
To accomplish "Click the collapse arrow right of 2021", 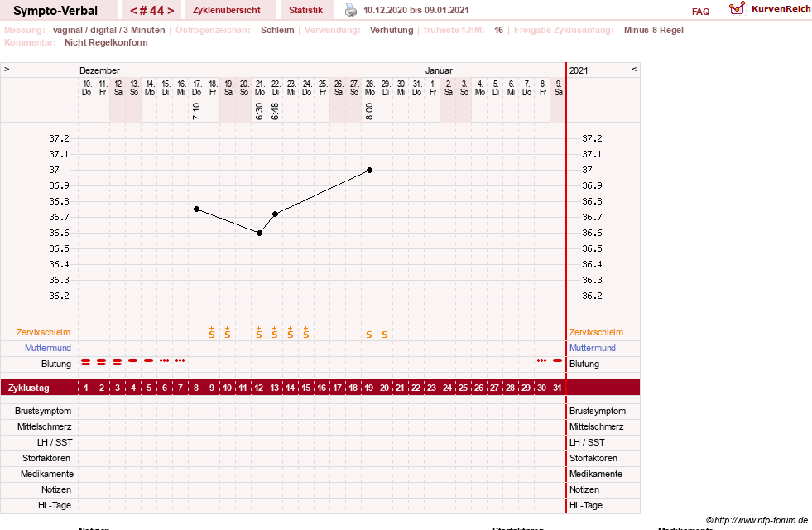I will (634, 69).
